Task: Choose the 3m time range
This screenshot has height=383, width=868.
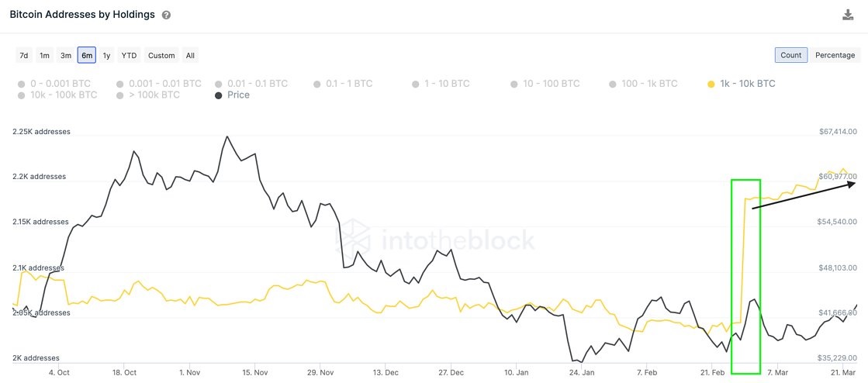Action: coord(66,56)
